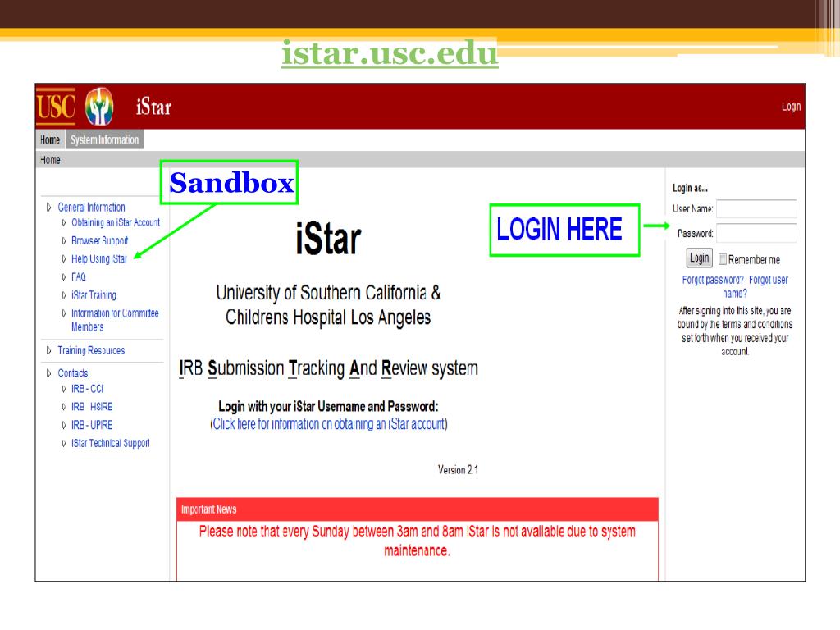Click the colorful hands iStar emblem
This screenshot has height=630, width=840.
[x=99, y=106]
